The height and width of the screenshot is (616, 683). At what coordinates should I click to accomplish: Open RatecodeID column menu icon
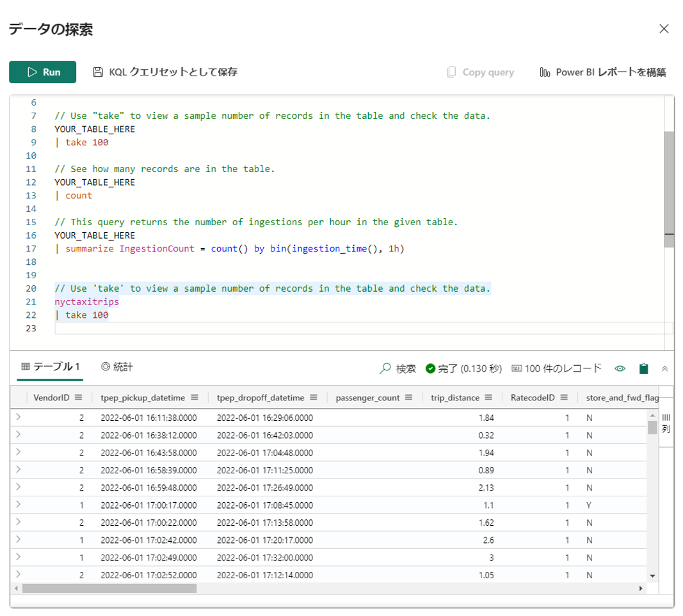tap(564, 397)
